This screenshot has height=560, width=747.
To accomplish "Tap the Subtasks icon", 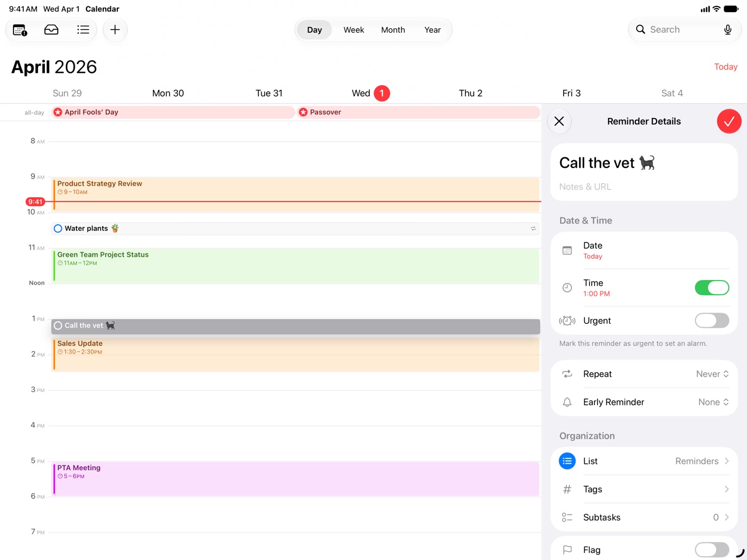I will (567, 517).
